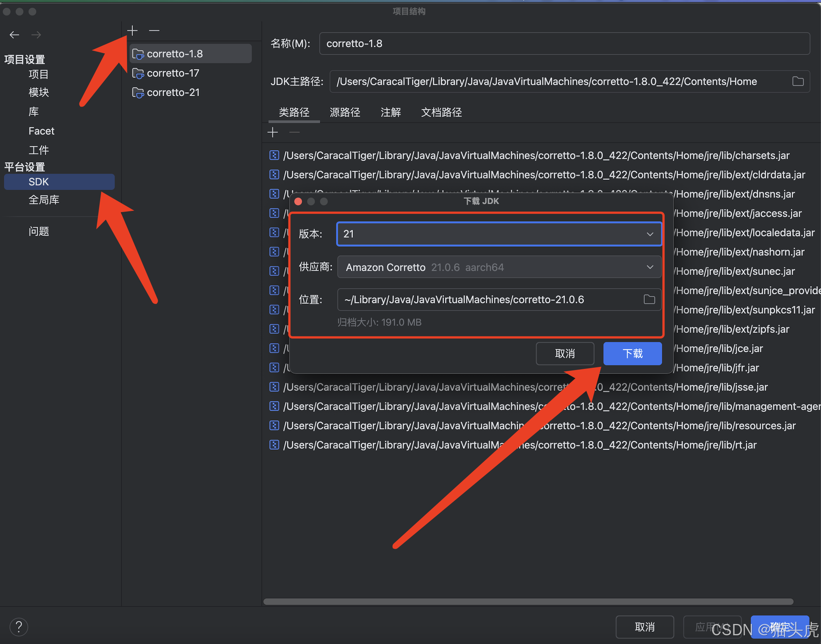Select corretto-17 in SDK list

(x=173, y=73)
